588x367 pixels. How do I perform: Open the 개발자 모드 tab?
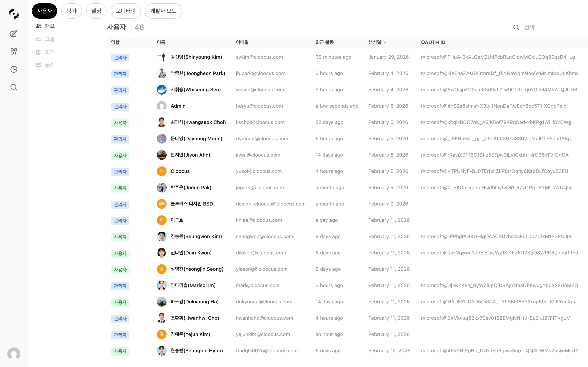click(x=163, y=11)
